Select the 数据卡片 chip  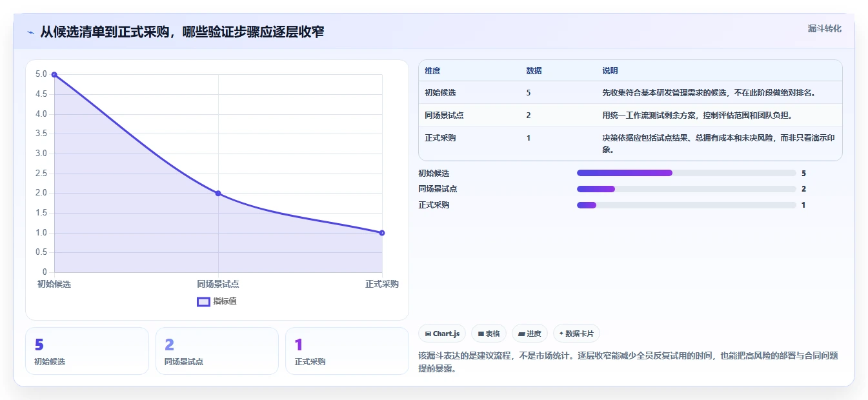[x=577, y=334]
